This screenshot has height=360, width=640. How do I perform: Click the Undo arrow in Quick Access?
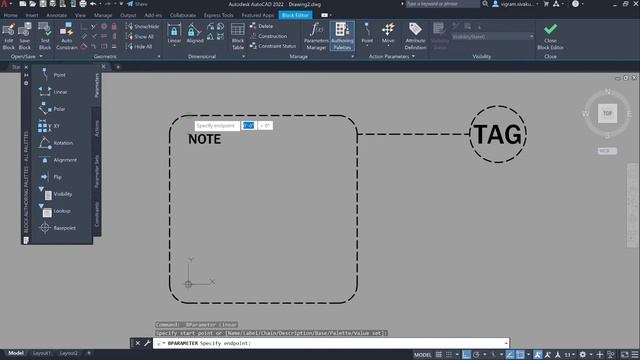[93, 4]
